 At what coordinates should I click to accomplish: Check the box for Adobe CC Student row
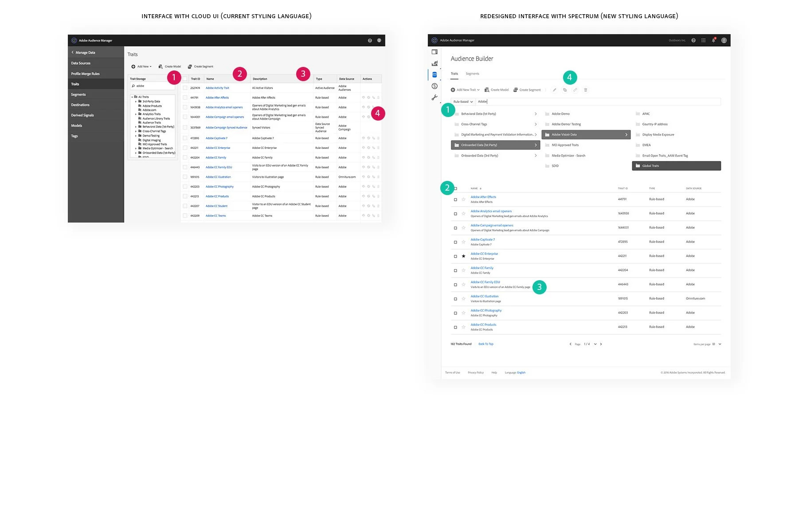(x=185, y=206)
